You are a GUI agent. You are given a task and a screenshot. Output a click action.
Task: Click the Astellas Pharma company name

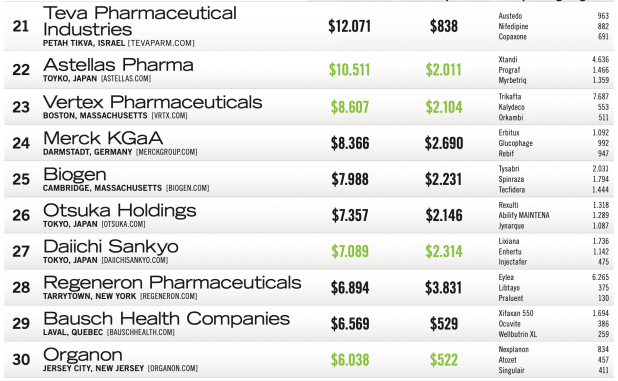coord(118,65)
